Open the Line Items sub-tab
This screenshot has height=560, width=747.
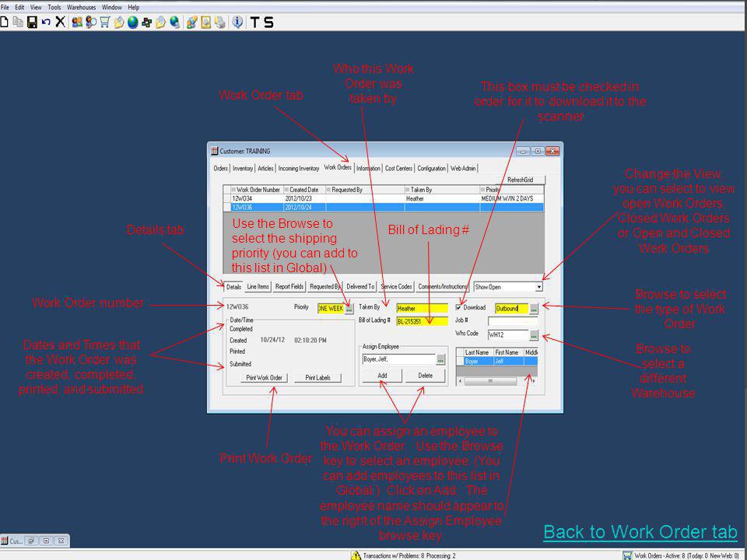pos(258,287)
